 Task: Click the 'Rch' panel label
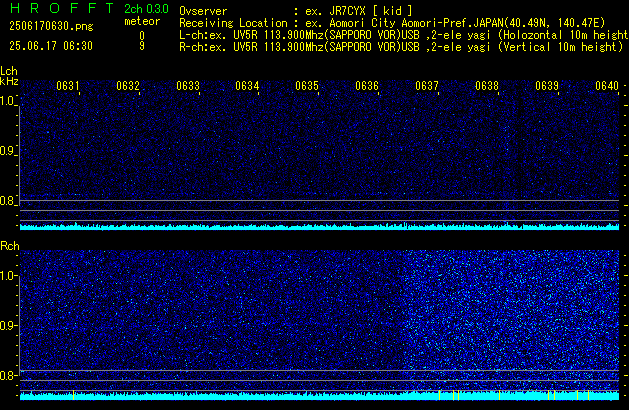10,246
